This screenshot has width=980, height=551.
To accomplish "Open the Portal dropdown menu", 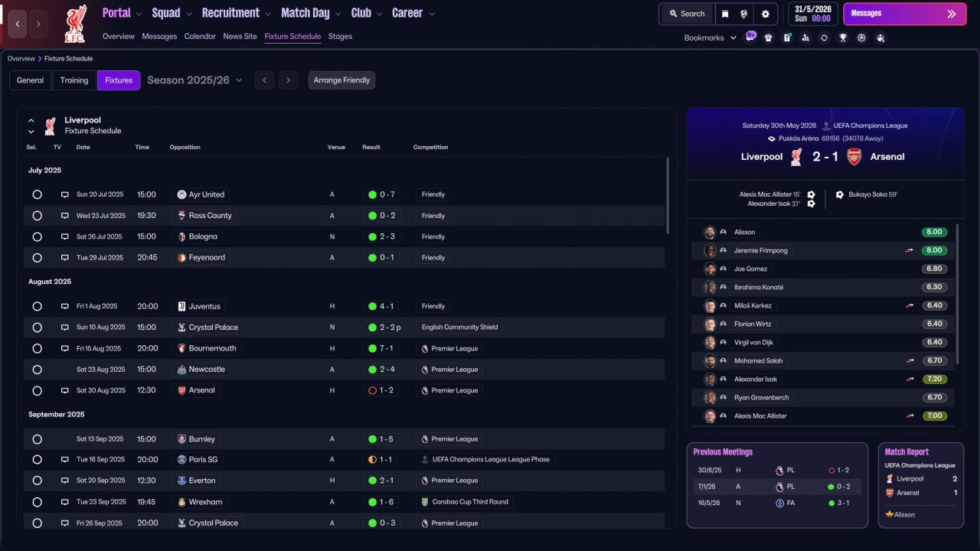I will pyautogui.click(x=122, y=13).
